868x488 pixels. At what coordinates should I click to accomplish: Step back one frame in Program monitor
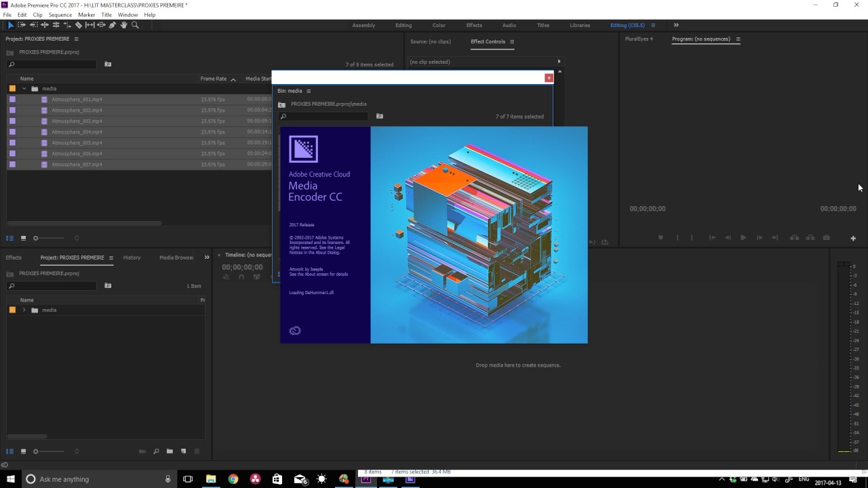[728, 237]
